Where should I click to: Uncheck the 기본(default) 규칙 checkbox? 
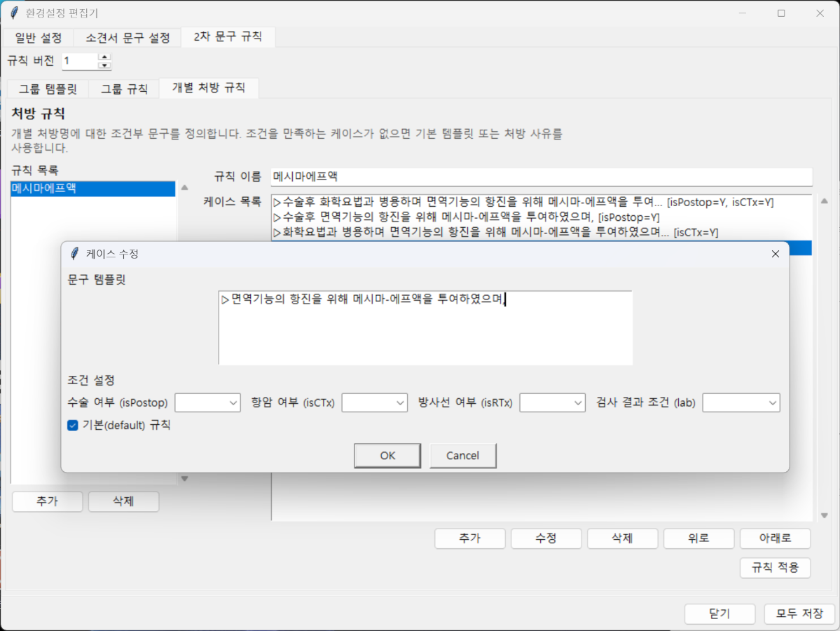coord(73,425)
